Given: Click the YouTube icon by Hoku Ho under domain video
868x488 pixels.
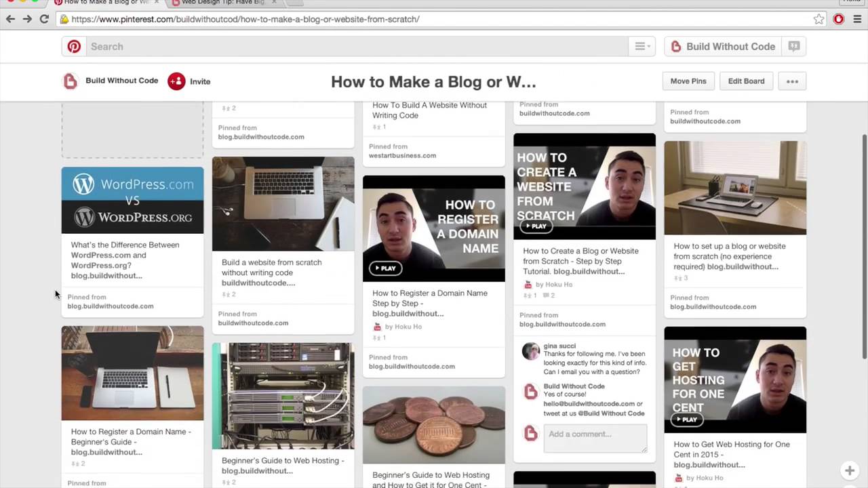Looking at the screenshot, I should click(x=377, y=327).
